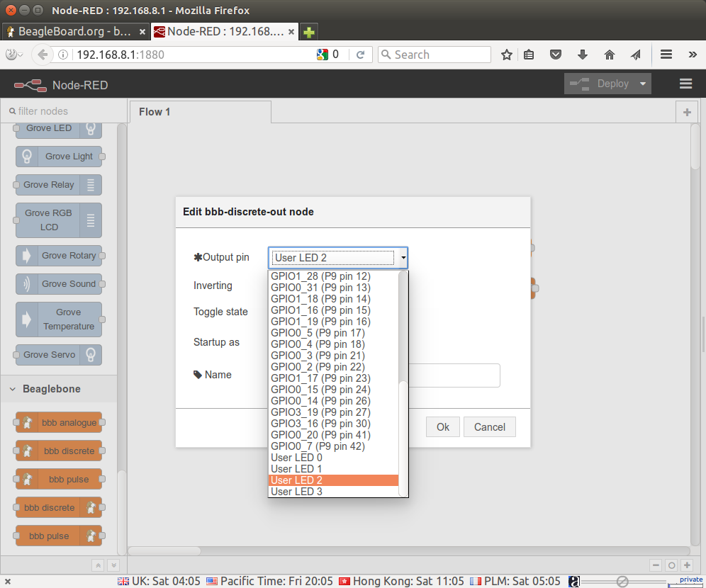Open a new browser tab
The width and height of the screenshot is (706, 588).
point(309,32)
